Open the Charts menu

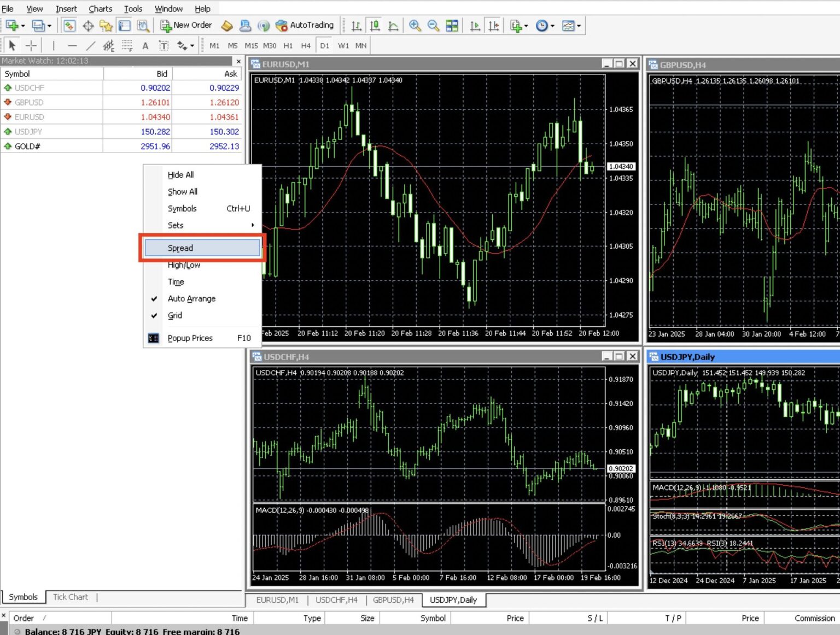100,9
